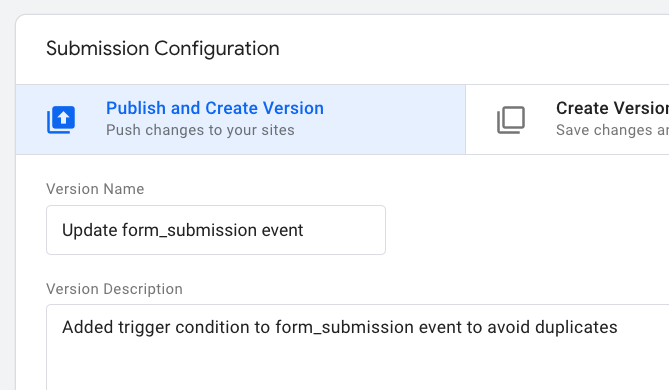Image resolution: width=669 pixels, height=390 pixels.
Task: Place cursor on 'Added trigger' in the description
Action: [x=116, y=328]
